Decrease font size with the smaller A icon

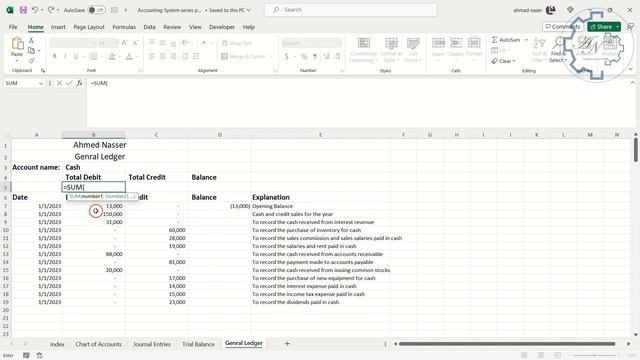(136, 43)
